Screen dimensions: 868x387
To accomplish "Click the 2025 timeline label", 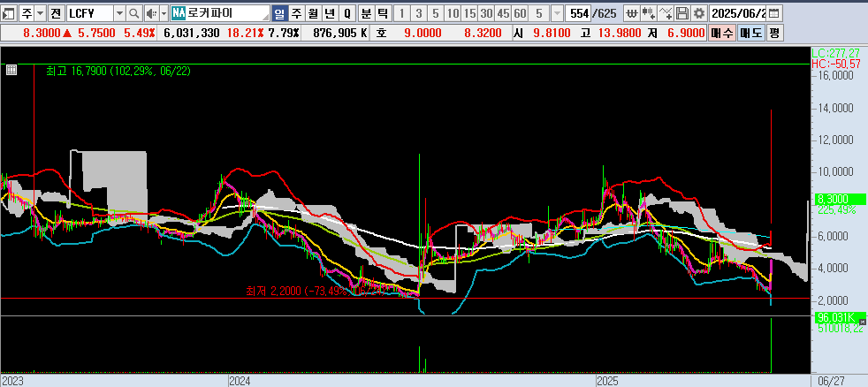I will (x=608, y=382).
